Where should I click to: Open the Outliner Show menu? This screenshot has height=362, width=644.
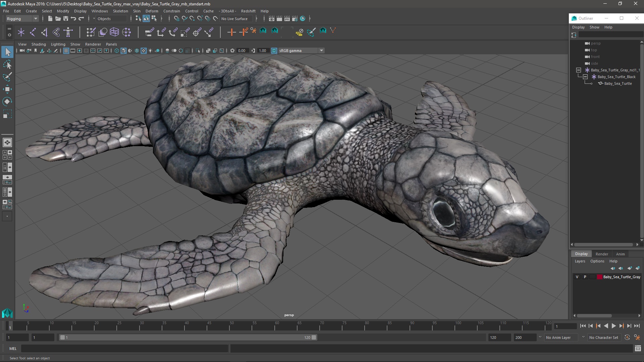click(594, 27)
